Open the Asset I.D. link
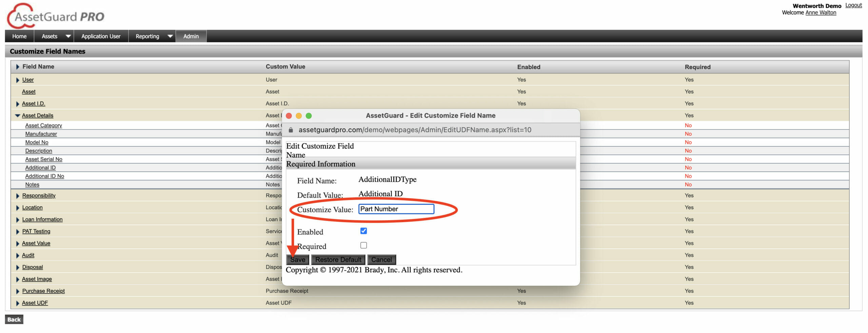 pos(34,104)
